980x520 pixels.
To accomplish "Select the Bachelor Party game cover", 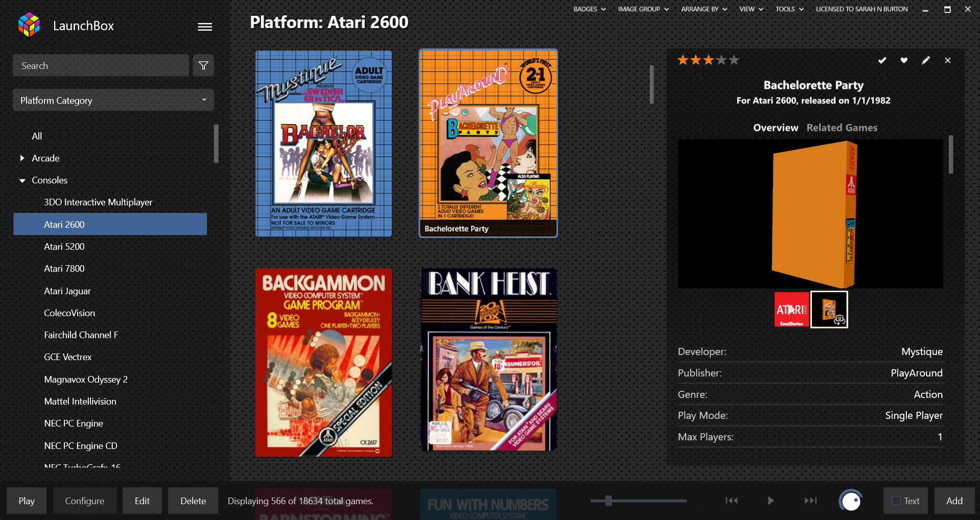I will click(x=323, y=144).
